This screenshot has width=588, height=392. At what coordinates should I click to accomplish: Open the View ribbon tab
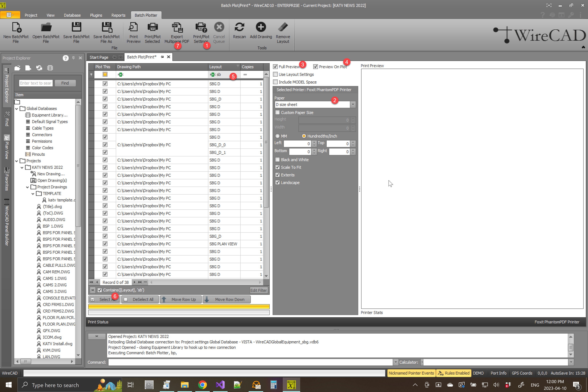point(50,15)
